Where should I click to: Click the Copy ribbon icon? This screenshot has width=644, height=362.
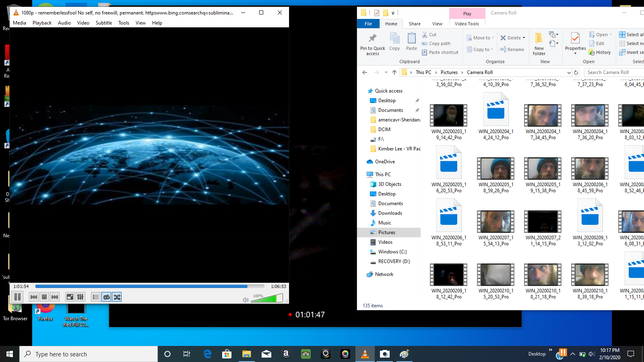(x=395, y=42)
